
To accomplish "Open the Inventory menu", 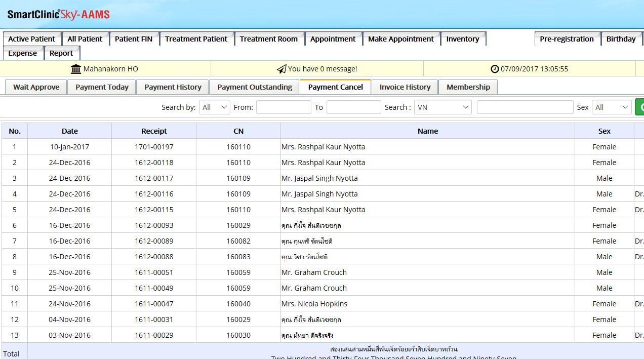I will 462,39.
